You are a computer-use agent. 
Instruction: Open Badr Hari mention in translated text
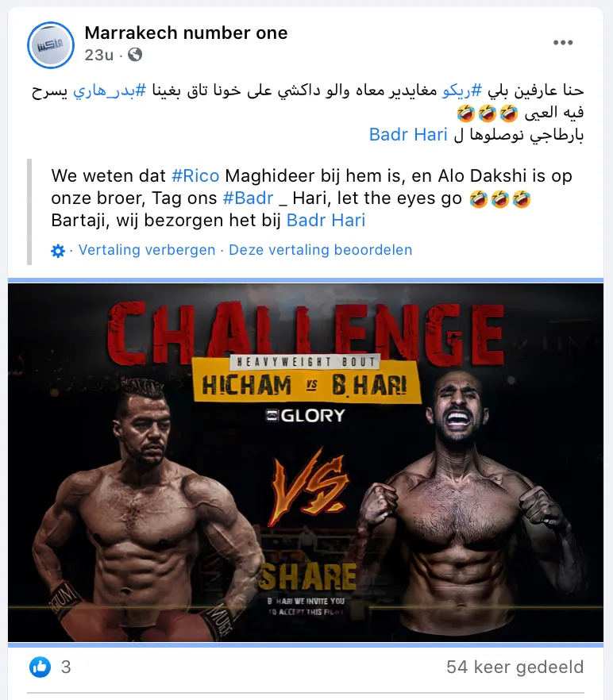[x=326, y=221]
